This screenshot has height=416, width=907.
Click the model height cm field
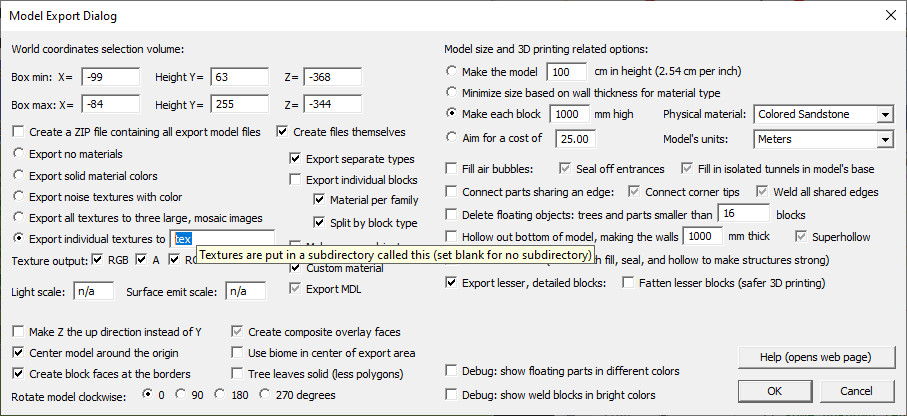tap(567, 72)
